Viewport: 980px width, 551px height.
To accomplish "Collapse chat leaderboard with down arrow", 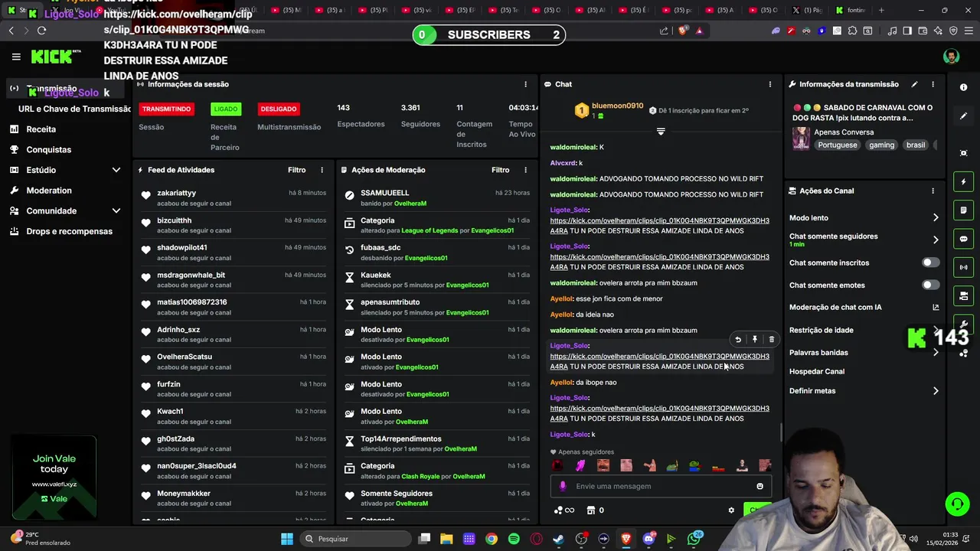I will 661,132.
